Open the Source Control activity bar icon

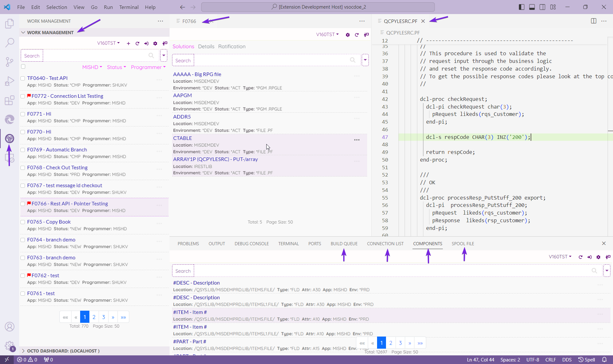[x=10, y=62]
